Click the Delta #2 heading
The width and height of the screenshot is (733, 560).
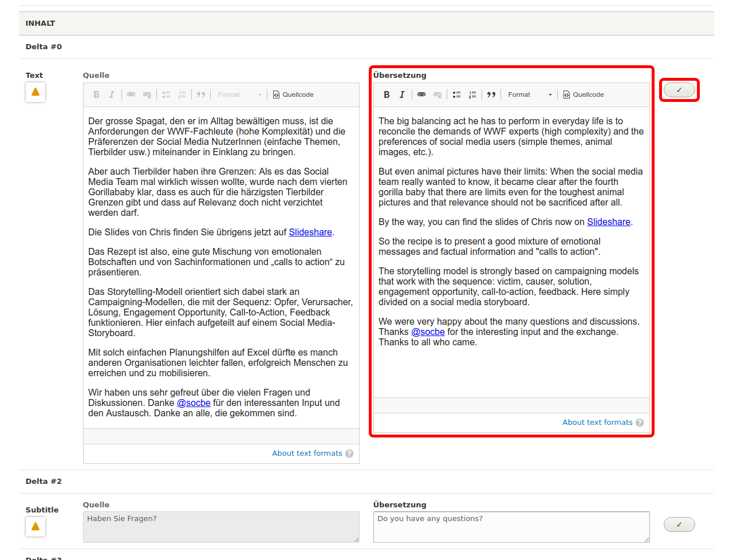pos(44,481)
